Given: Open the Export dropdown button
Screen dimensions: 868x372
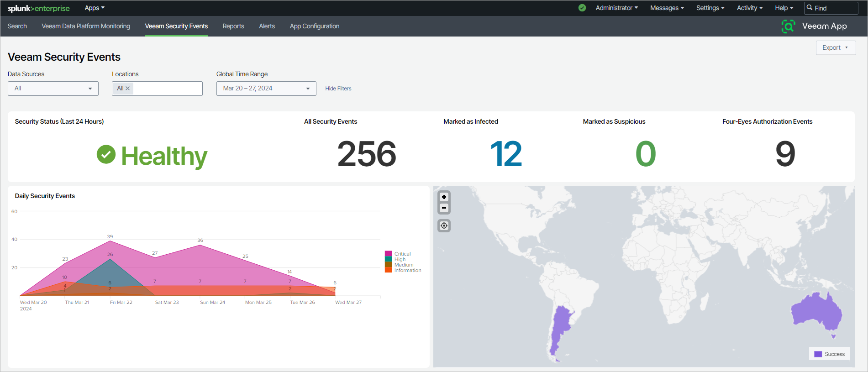Looking at the screenshot, I should pyautogui.click(x=836, y=48).
